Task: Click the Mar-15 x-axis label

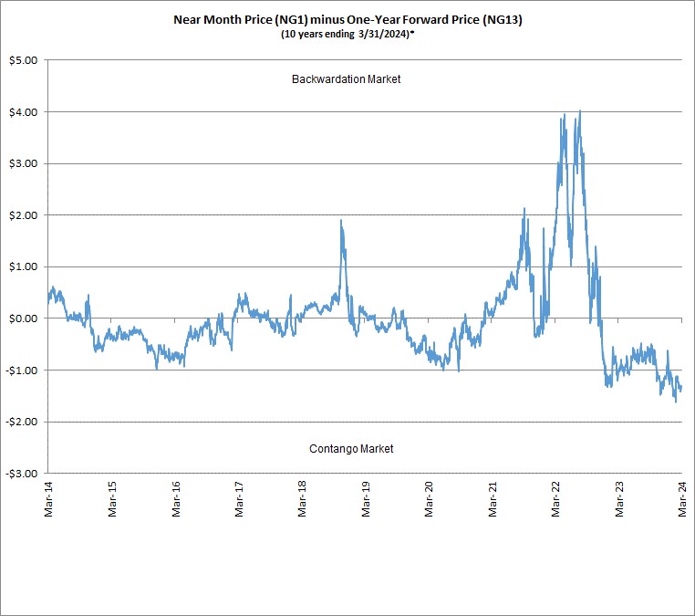Action: tap(112, 499)
